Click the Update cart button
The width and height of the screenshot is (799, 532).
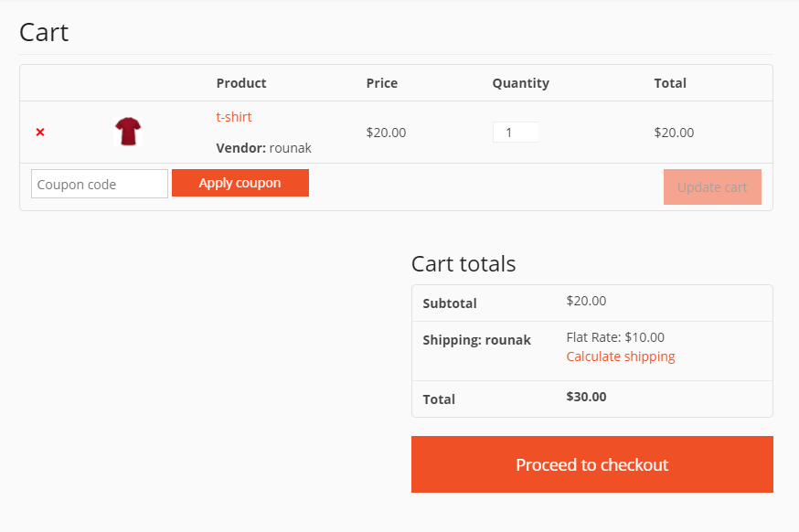tap(712, 187)
